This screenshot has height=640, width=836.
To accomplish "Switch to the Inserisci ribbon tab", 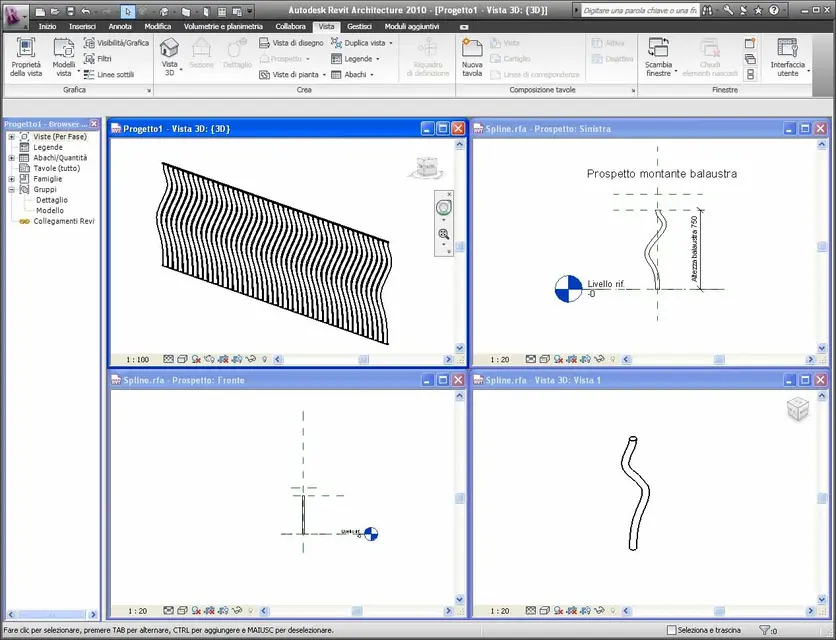I will point(83,26).
